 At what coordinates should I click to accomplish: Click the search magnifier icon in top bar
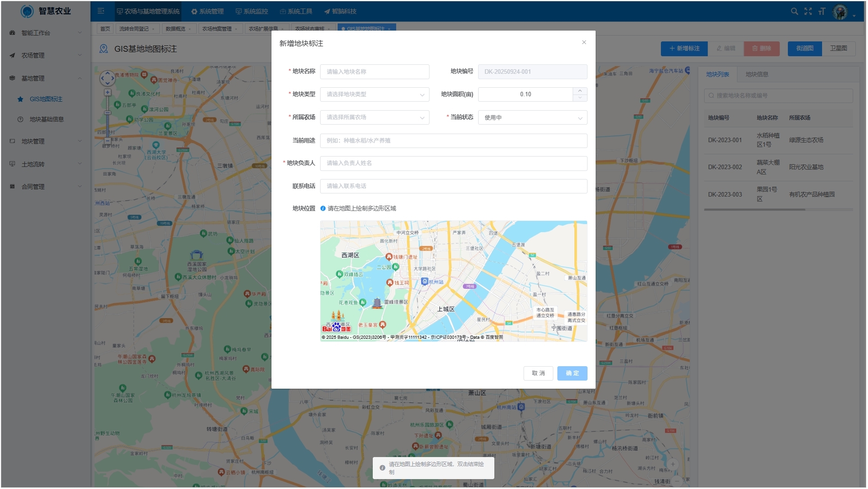[794, 11]
